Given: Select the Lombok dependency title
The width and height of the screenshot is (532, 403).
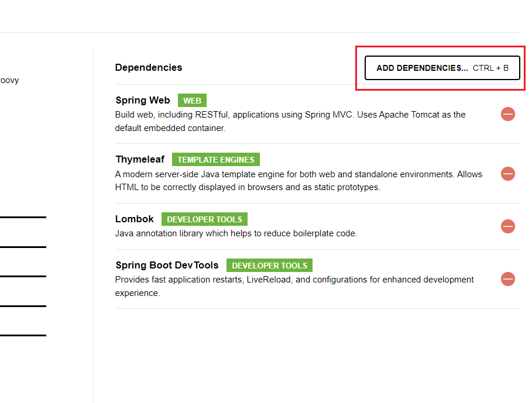Looking at the screenshot, I should point(135,219).
